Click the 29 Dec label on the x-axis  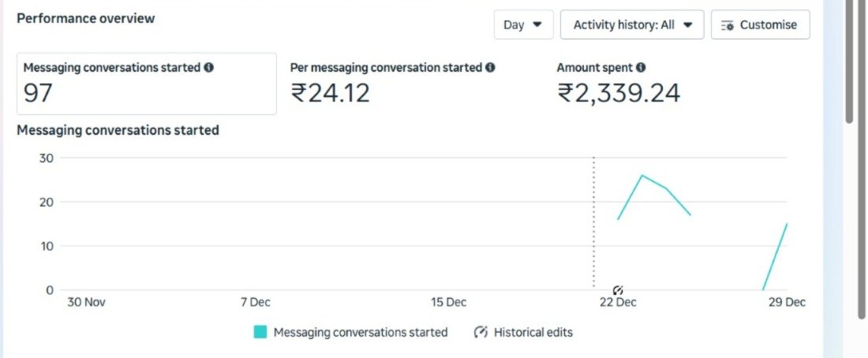(787, 302)
